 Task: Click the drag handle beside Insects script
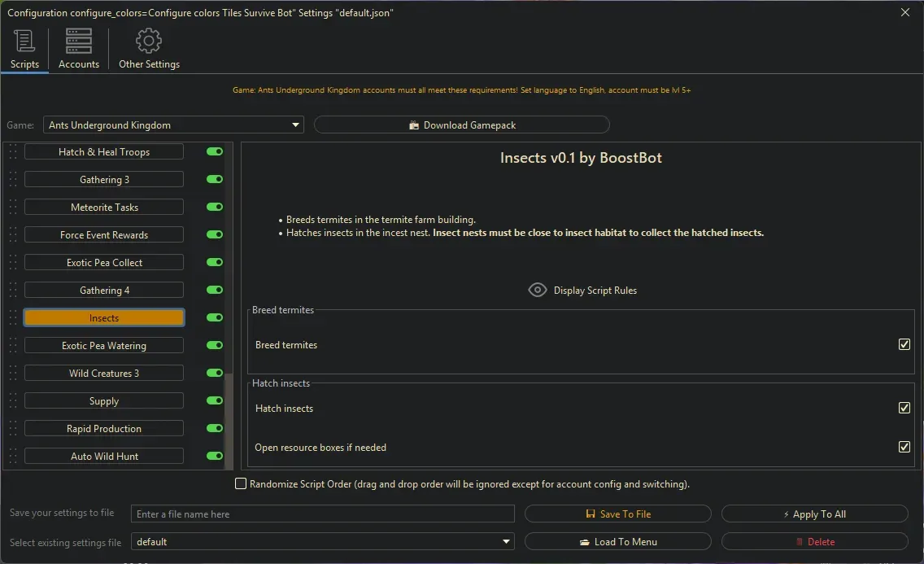click(x=13, y=318)
